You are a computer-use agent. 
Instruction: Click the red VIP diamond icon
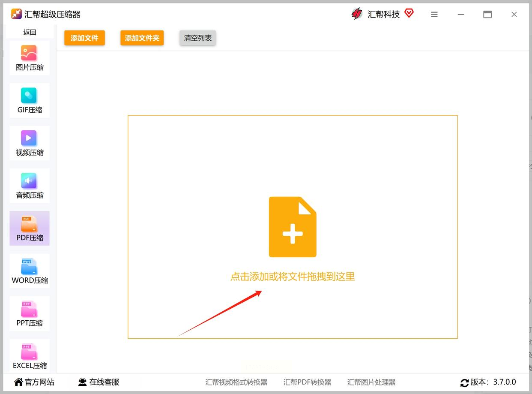[x=409, y=13]
